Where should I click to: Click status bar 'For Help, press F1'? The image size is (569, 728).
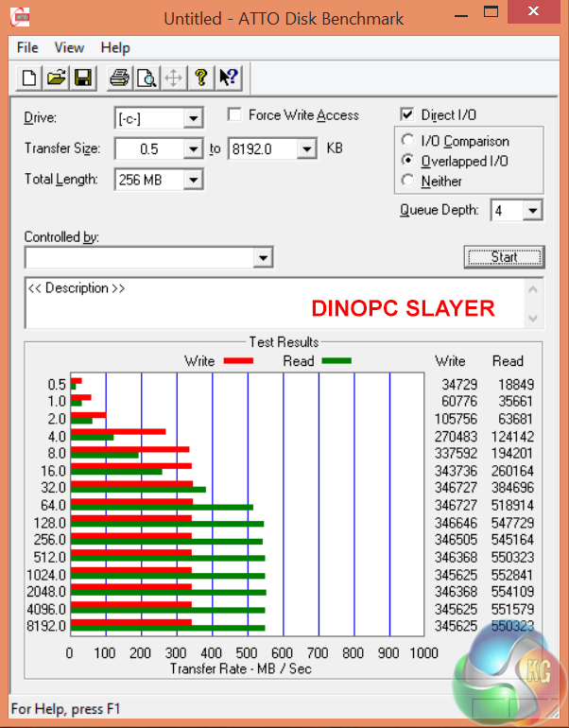[x=65, y=709]
